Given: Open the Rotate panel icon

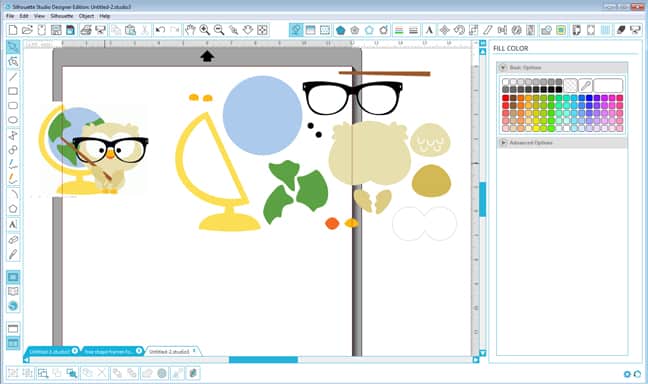Looking at the screenshot, I should (x=459, y=30).
